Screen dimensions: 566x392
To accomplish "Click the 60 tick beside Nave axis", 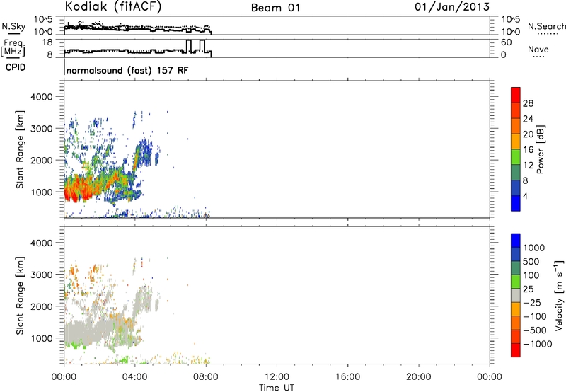I will (x=506, y=42).
